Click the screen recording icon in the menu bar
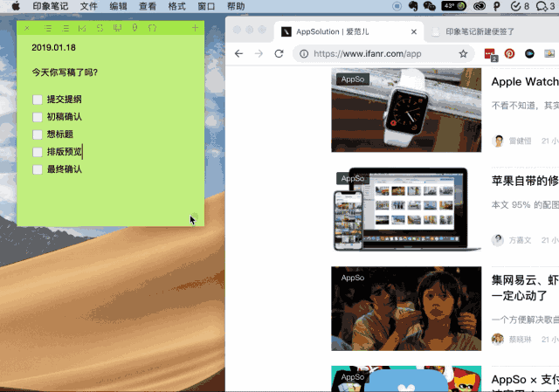 point(397,6)
